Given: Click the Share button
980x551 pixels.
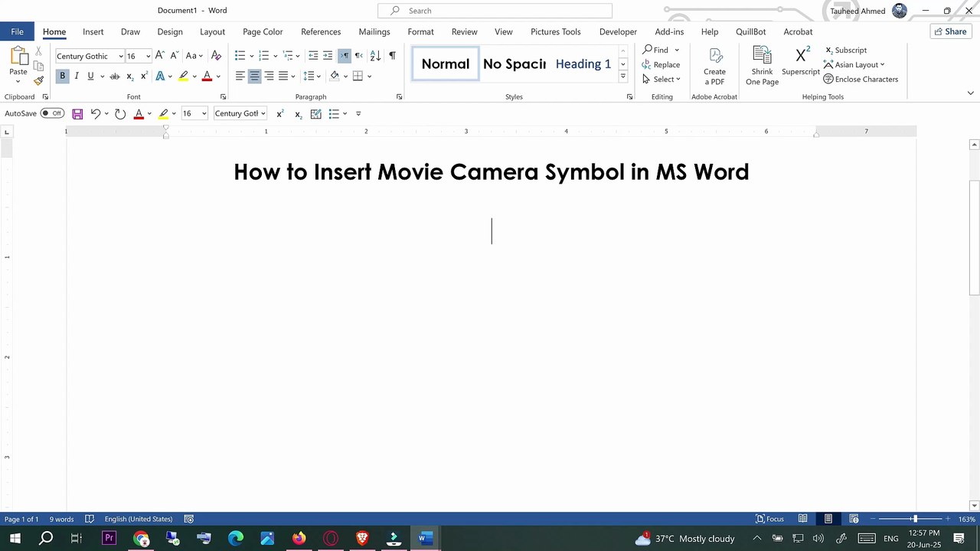Looking at the screenshot, I should pos(951,31).
